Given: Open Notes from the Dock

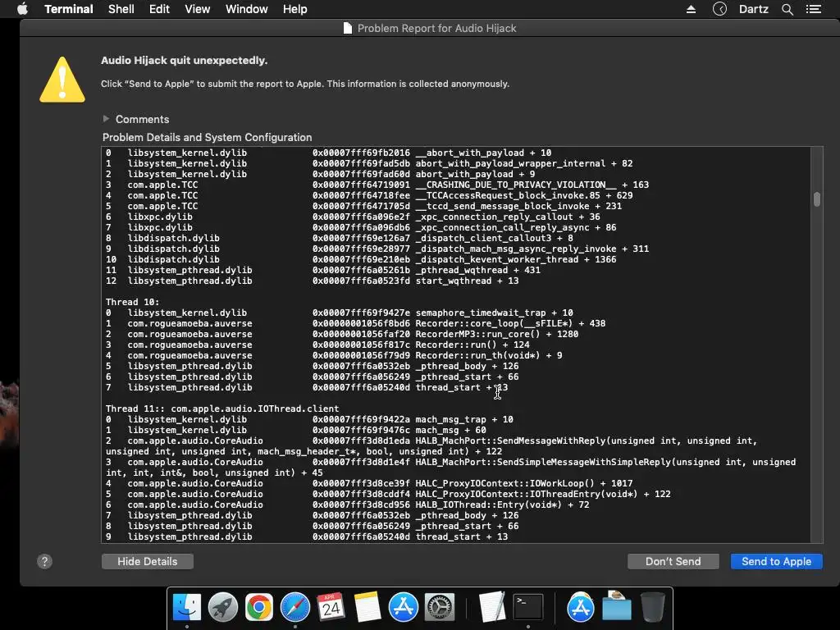Looking at the screenshot, I should [x=367, y=608].
